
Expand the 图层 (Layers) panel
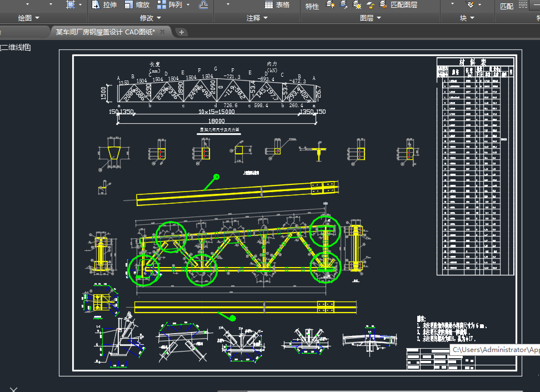(370, 18)
